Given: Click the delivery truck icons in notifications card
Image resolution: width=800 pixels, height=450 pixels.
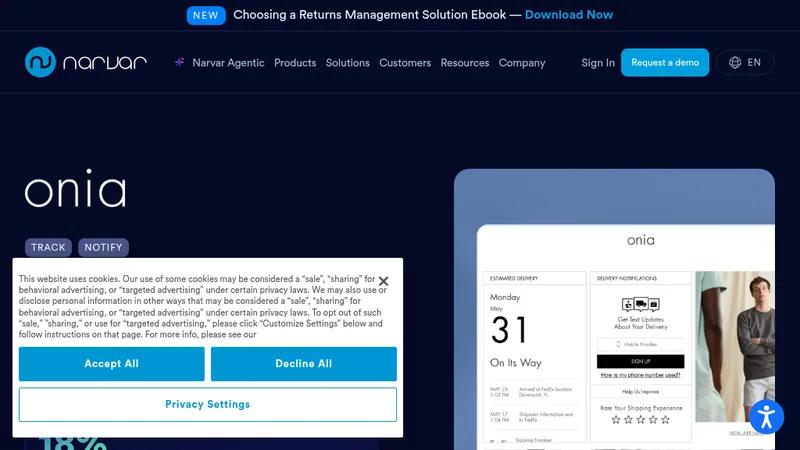Looking at the screenshot, I should [x=641, y=305].
